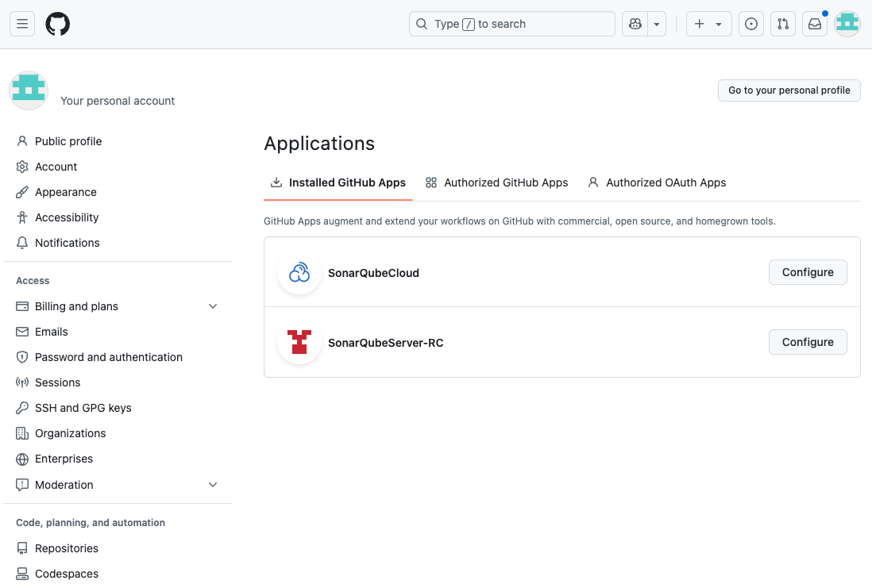Open Password and authentication settings

point(108,357)
